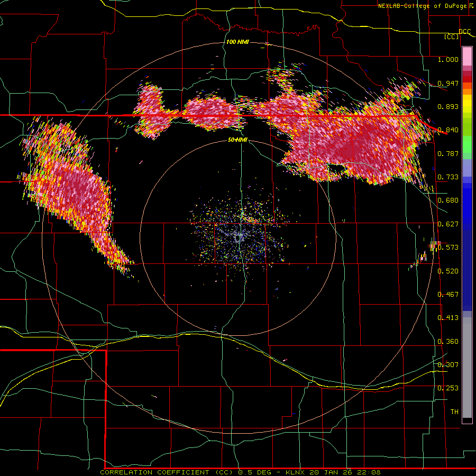Click the 0.413 scale value
This screenshot has width=476, height=476.
point(448,318)
